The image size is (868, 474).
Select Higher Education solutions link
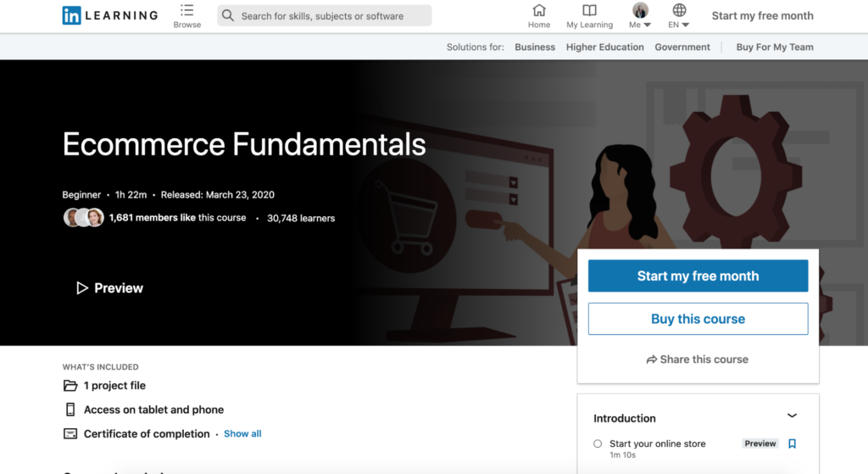605,47
